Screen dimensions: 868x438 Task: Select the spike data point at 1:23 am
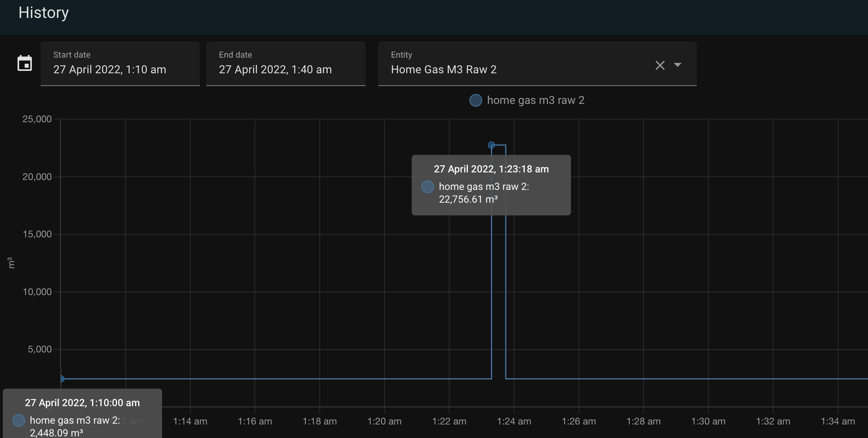tap(491, 145)
